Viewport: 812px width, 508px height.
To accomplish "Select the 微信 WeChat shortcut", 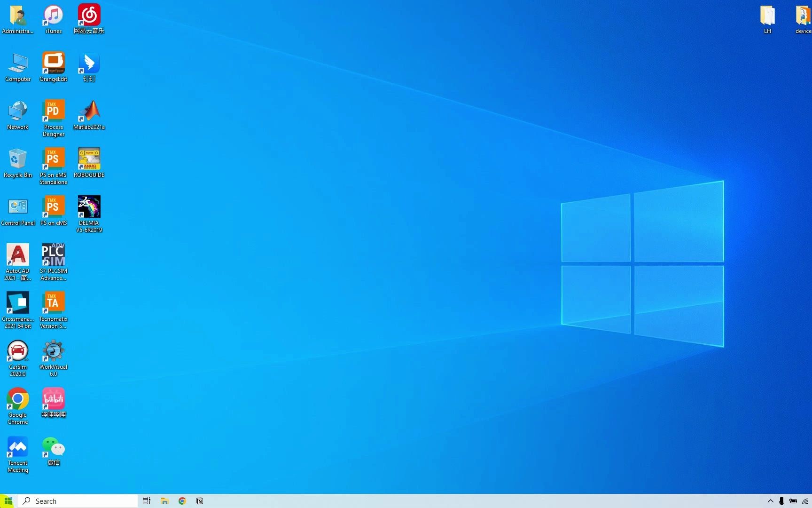I will [53, 451].
